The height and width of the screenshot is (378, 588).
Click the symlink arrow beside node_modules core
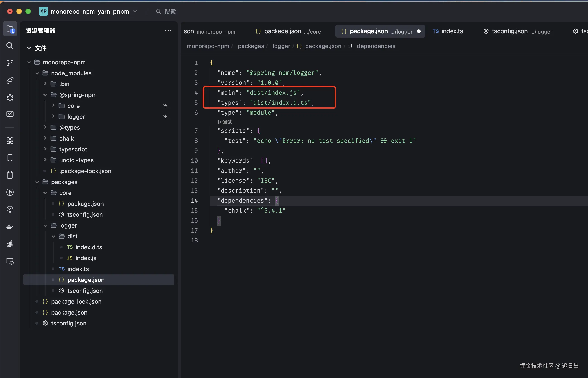coord(165,106)
